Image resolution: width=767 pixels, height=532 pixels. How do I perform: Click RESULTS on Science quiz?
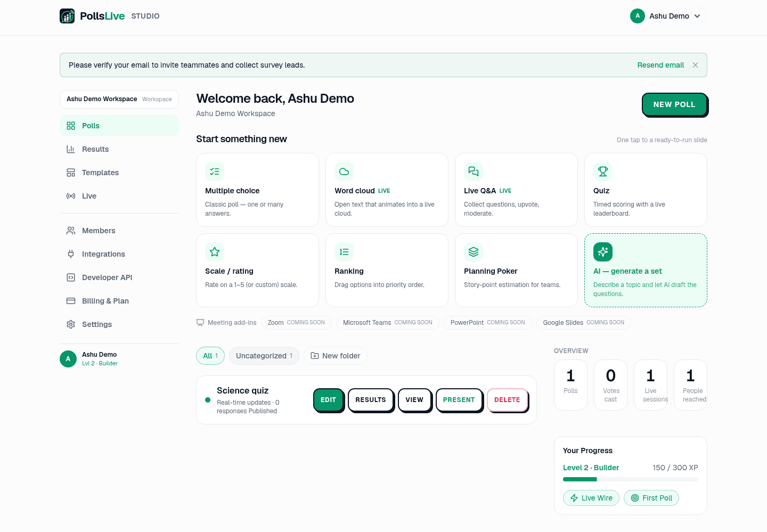tap(371, 400)
